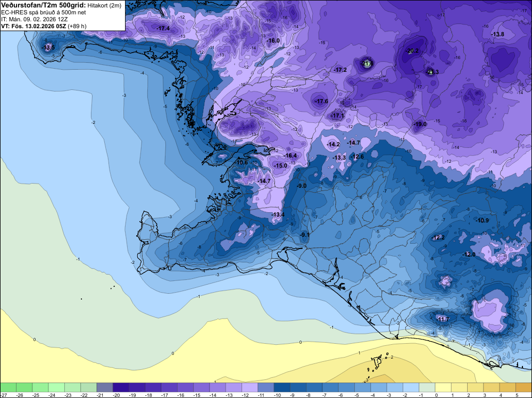This screenshot has width=532, height=398.
Task: Pick the lavender legend swatch labeled -12
Action: point(250,387)
